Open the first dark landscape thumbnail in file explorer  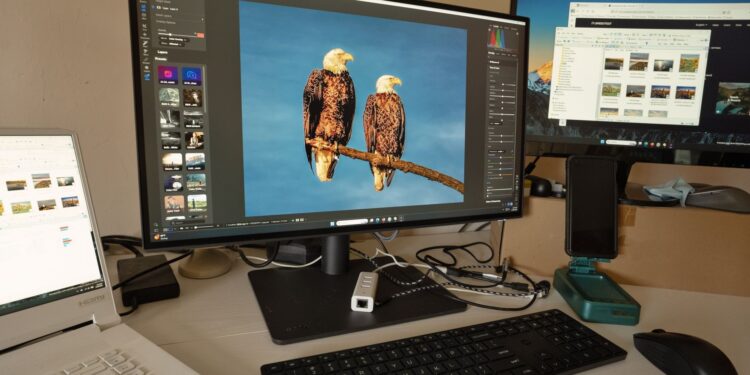[614, 64]
